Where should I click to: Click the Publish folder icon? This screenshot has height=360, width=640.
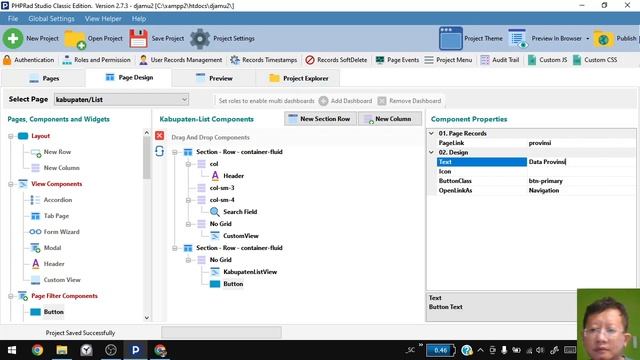click(x=603, y=39)
